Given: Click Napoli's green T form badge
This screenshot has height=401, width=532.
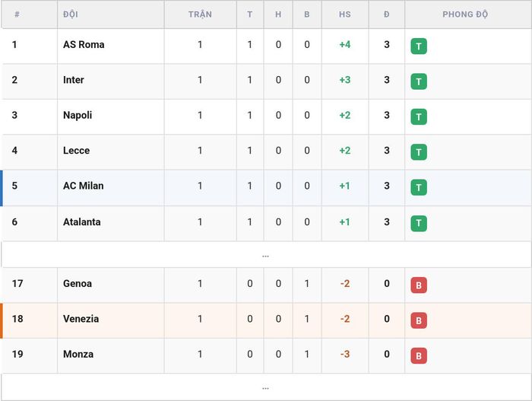Looking at the screenshot, I should tap(419, 117).
